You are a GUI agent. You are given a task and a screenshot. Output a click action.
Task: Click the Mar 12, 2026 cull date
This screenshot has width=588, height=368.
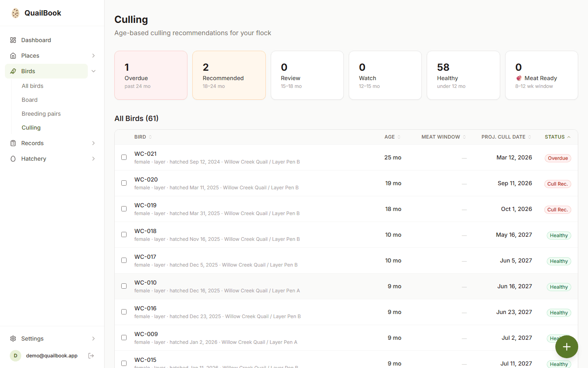(514, 157)
